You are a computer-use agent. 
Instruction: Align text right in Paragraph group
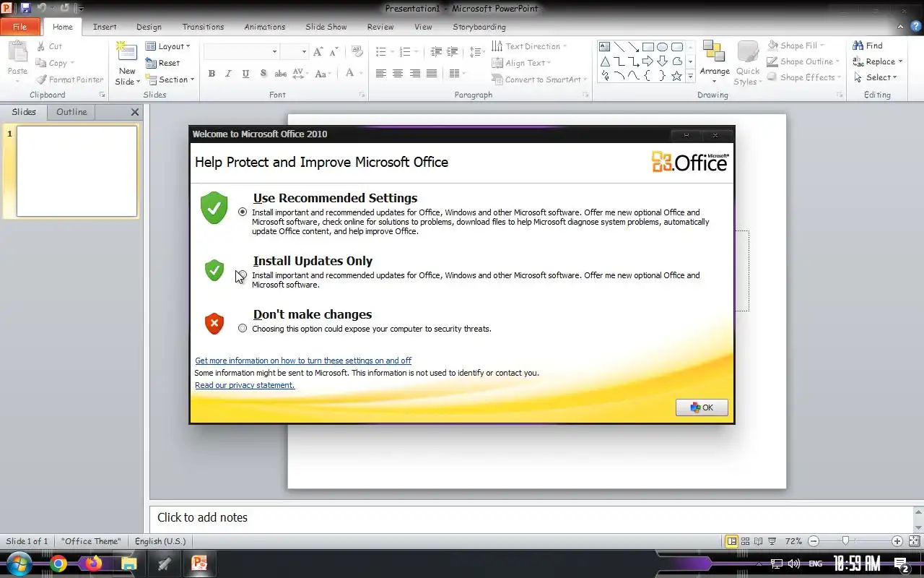415,74
